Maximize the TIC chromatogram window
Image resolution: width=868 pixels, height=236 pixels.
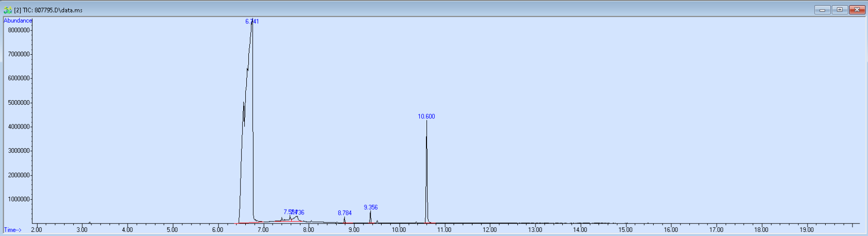(x=840, y=10)
